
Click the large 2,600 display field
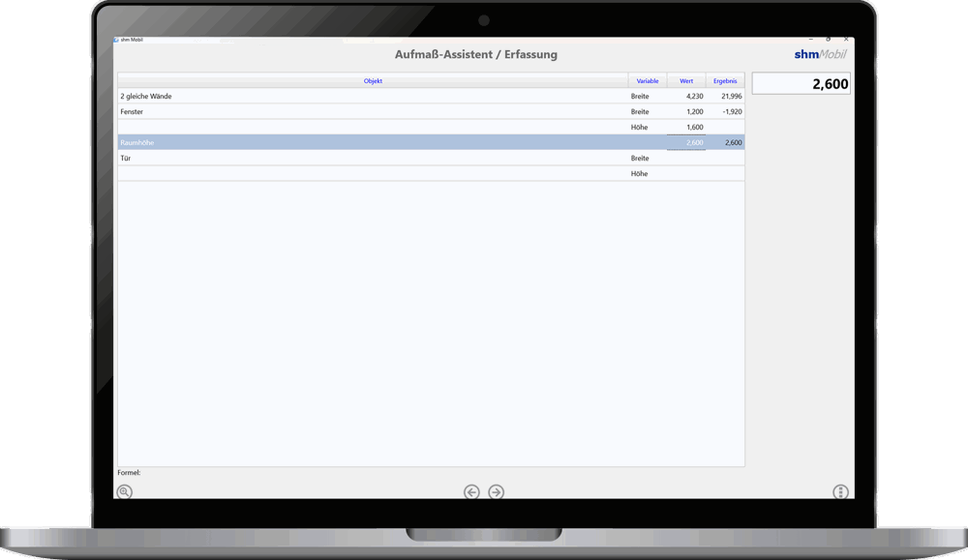[802, 84]
